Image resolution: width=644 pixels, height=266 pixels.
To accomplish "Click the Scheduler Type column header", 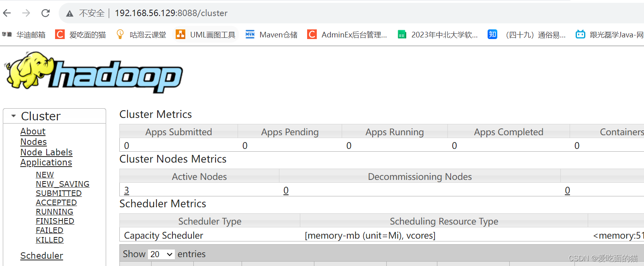I will pos(210,221).
